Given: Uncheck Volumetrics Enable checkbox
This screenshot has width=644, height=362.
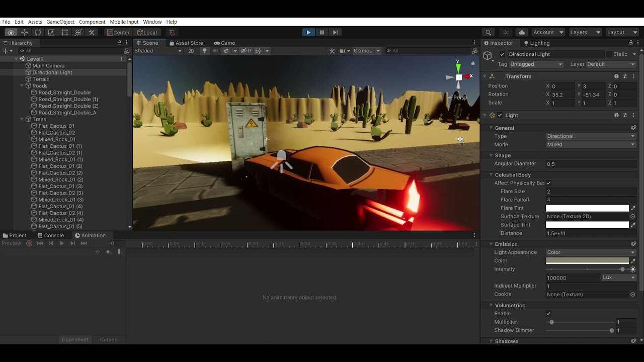Looking at the screenshot, I should point(548,314).
